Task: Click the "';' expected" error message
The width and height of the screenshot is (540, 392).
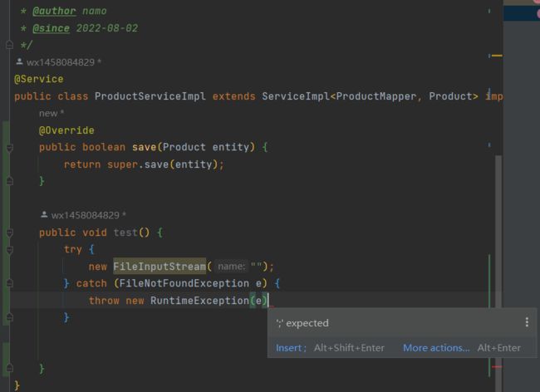Action: (302, 323)
